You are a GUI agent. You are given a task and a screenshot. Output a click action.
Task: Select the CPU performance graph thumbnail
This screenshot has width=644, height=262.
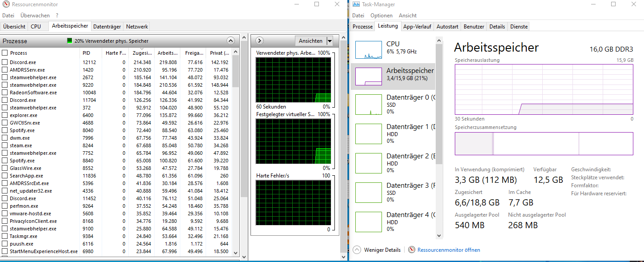click(x=369, y=50)
